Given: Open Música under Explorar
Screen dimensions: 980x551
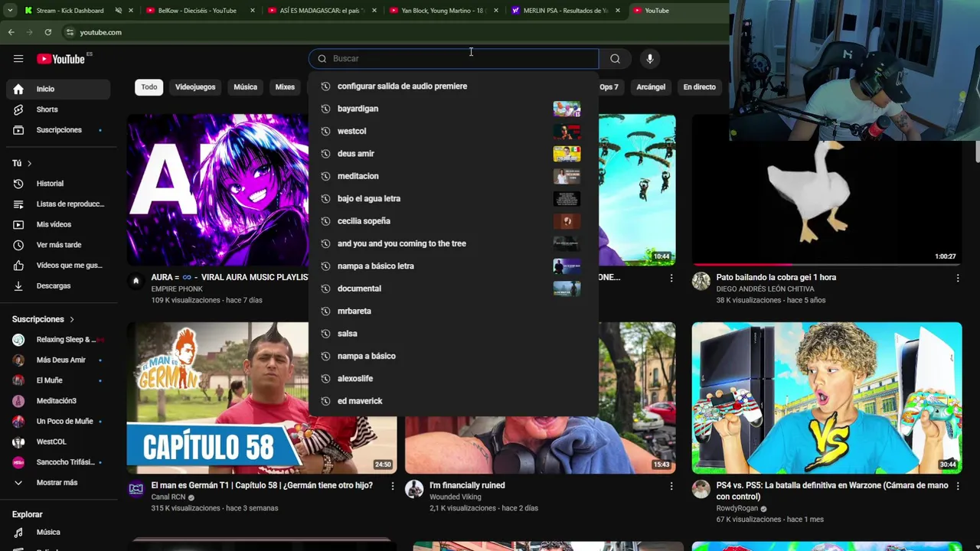Looking at the screenshot, I should click(58, 532).
